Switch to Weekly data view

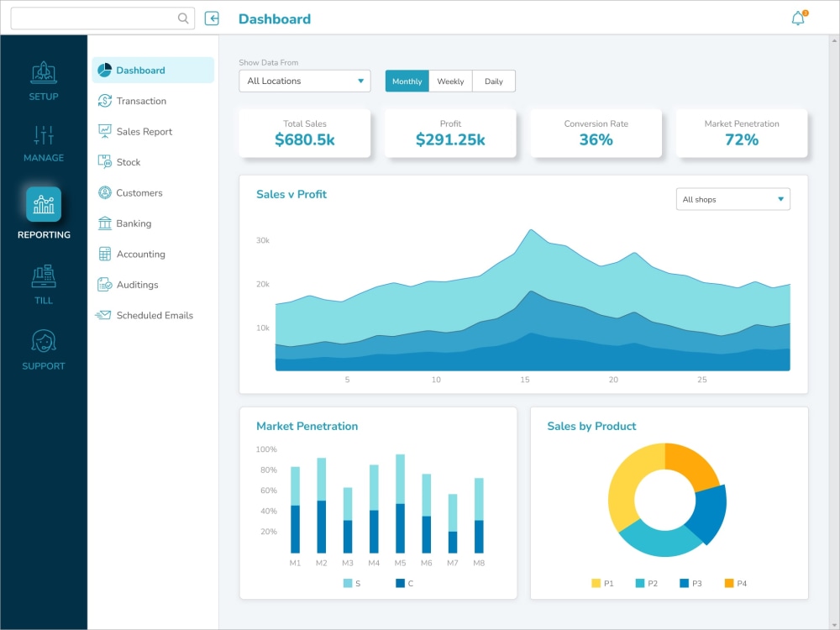450,81
